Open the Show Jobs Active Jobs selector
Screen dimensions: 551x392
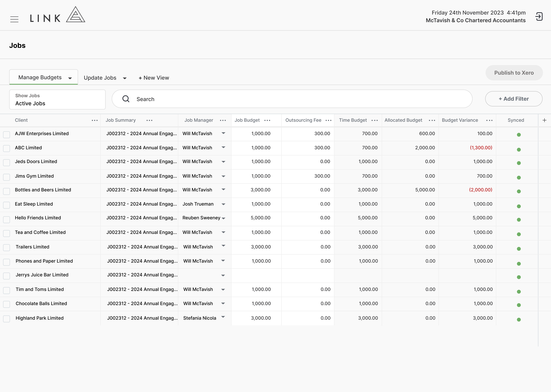point(57,100)
